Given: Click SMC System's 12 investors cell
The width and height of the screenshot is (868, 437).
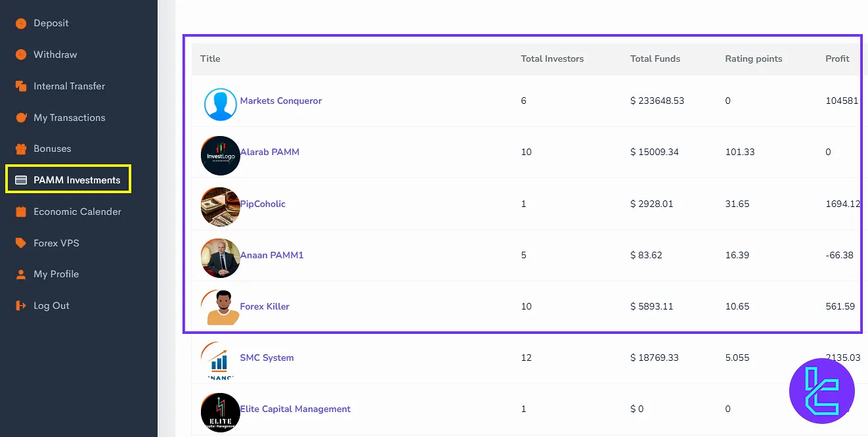Looking at the screenshot, I should [526, 357].
